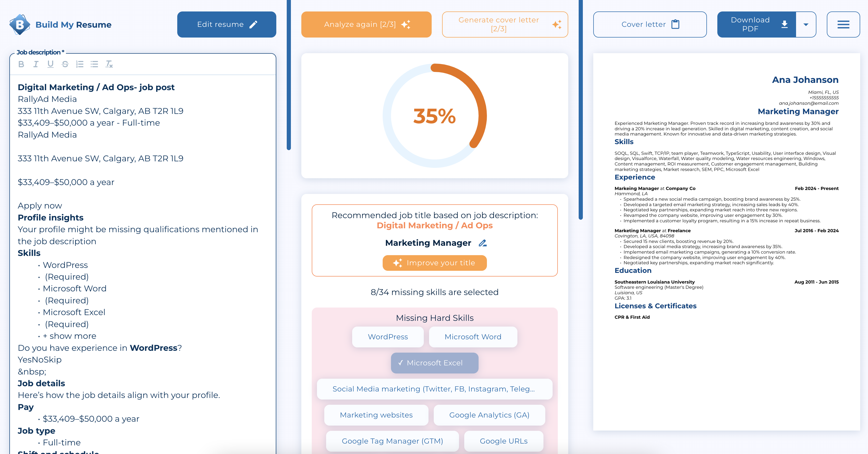Click the Build My Resume logo
This screenshot has width=868, height=454.
click(x=61, y=24)
